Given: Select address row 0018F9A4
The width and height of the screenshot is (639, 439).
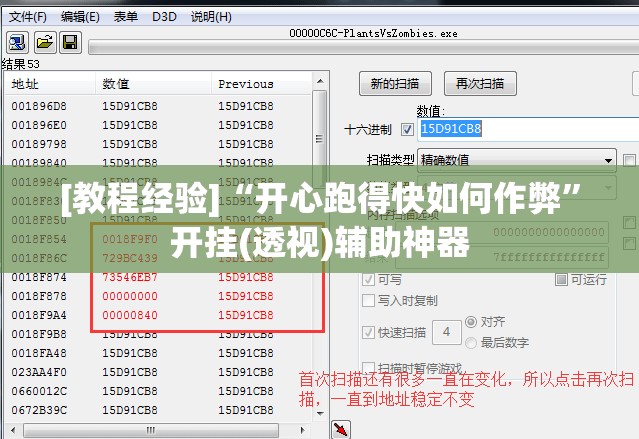Looking at the screenshot, I should [x=158, y=315].
